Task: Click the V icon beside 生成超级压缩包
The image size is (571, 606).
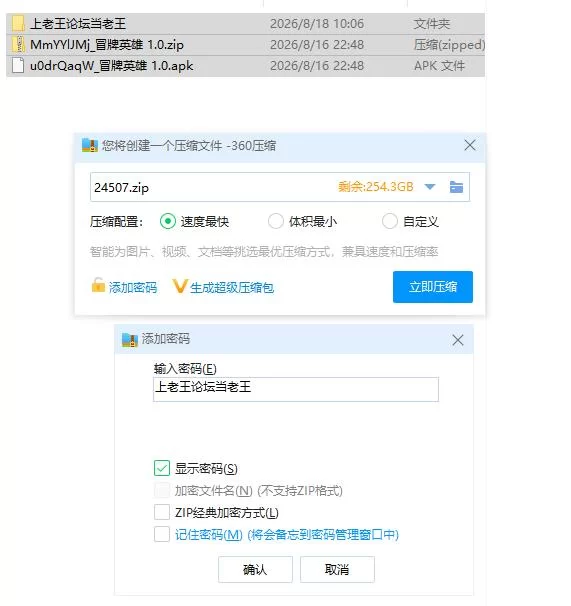Action: point(180,286)
